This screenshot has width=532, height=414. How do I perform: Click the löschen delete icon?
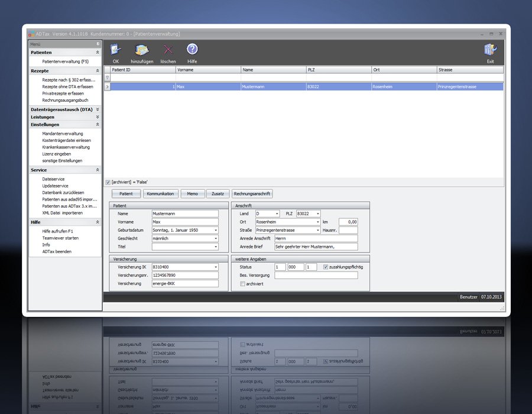tap(168, 50)
